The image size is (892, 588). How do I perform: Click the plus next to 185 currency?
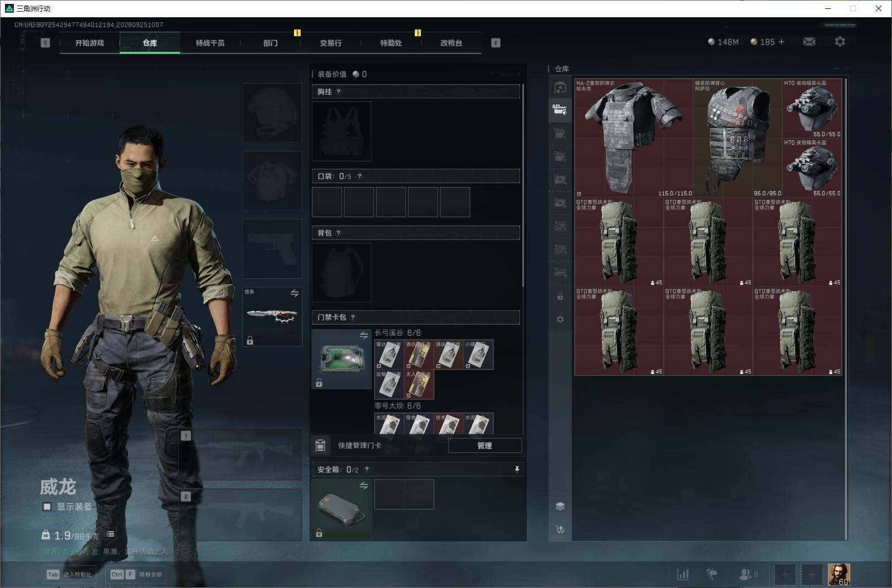[x=781, y=42]
